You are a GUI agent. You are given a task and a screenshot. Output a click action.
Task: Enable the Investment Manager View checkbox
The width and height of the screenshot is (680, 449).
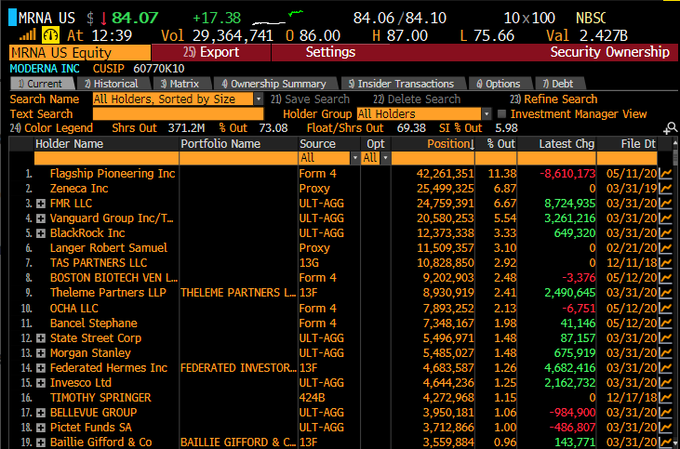click(502, 114)
